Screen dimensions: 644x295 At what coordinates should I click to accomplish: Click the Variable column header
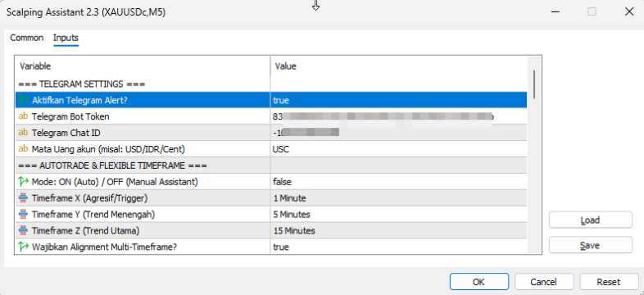(x=143, y=66)
